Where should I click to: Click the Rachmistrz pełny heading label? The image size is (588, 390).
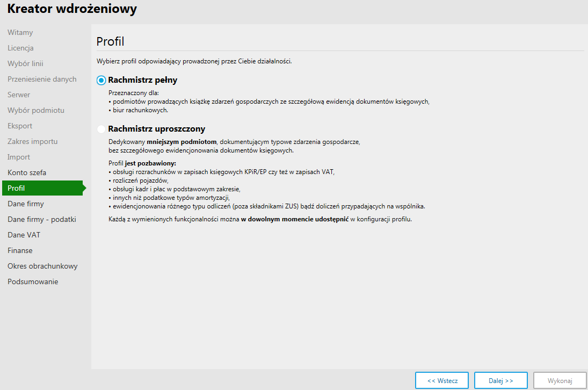pos(142,80)
